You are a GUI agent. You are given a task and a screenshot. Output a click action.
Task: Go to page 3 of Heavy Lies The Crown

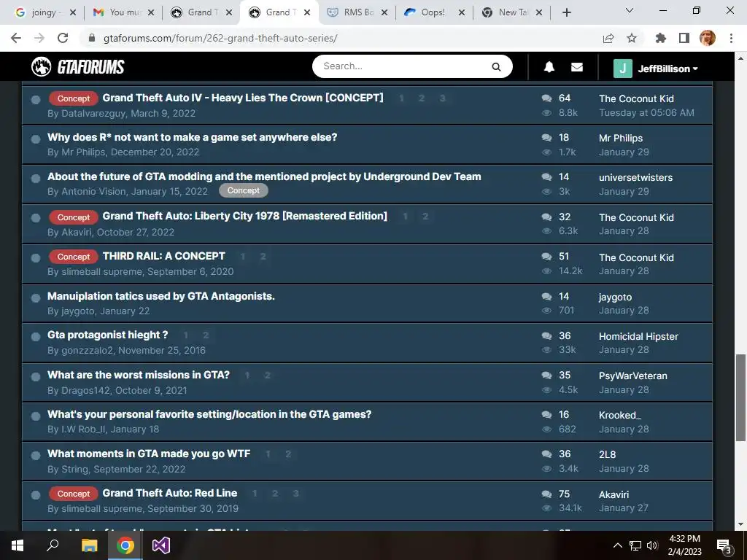click(442, 98)
